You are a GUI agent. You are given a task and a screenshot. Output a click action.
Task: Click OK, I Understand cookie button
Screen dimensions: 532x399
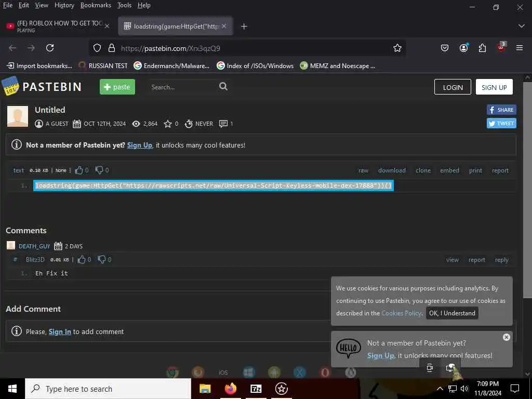click(x=453, y=313)
